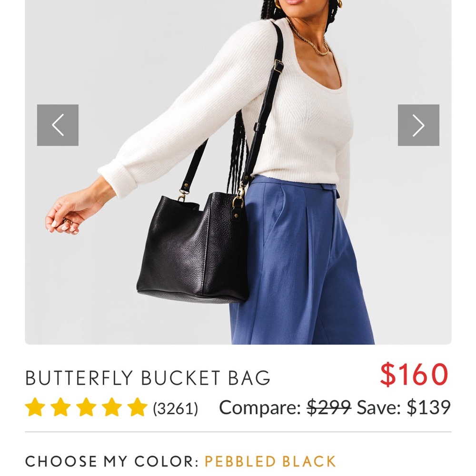Click the Save: $139 savings text

404,407
